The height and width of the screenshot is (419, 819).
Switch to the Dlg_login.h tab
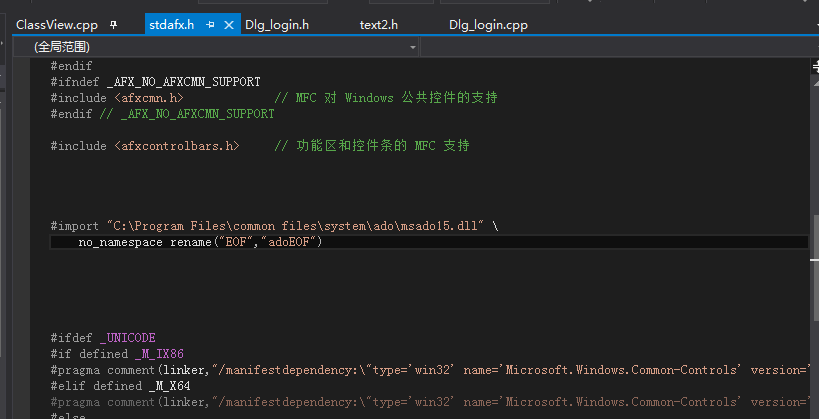[x=277, y=25]
